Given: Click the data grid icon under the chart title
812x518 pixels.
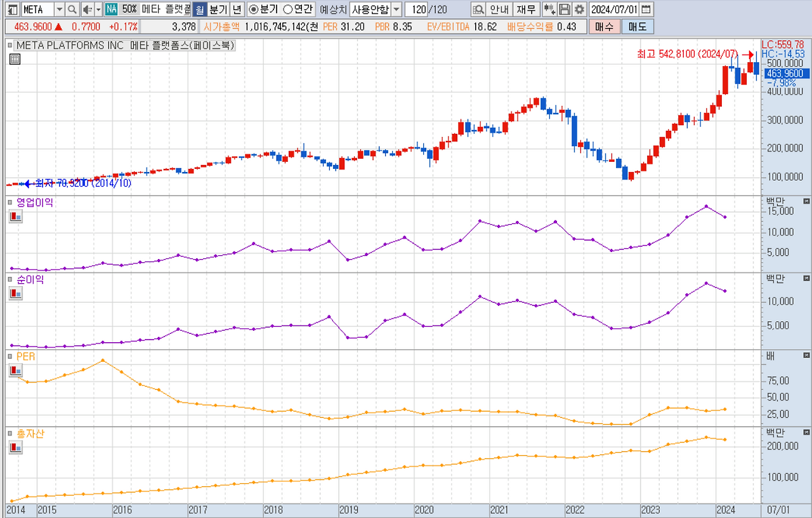Looking at the screenshot, I should tap(15, 59).
